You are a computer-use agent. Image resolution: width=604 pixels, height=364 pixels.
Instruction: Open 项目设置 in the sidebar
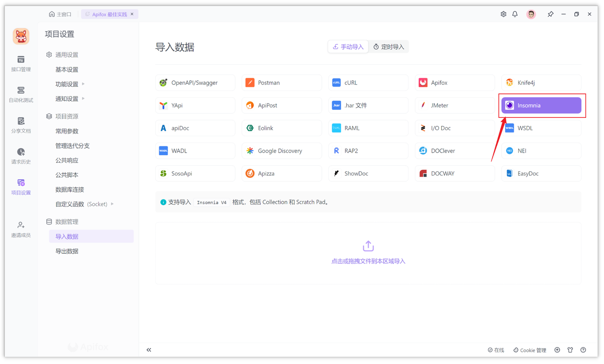pos(21,187)
